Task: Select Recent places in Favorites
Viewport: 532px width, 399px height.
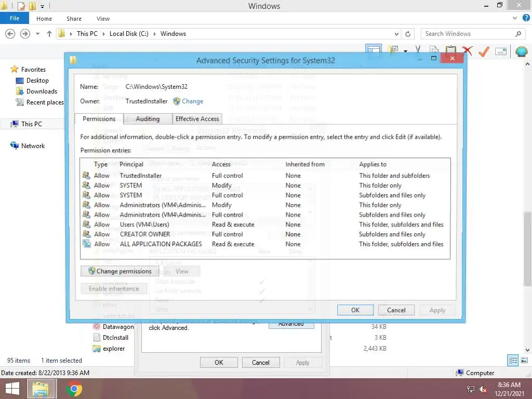Action: [39, 102]
